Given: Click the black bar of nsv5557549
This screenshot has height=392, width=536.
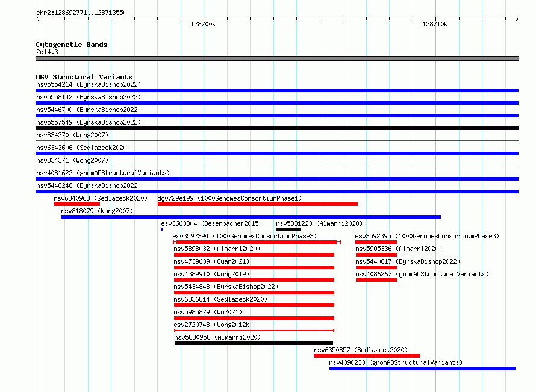Looking at the screenshot, I should (x=277, y=128).
